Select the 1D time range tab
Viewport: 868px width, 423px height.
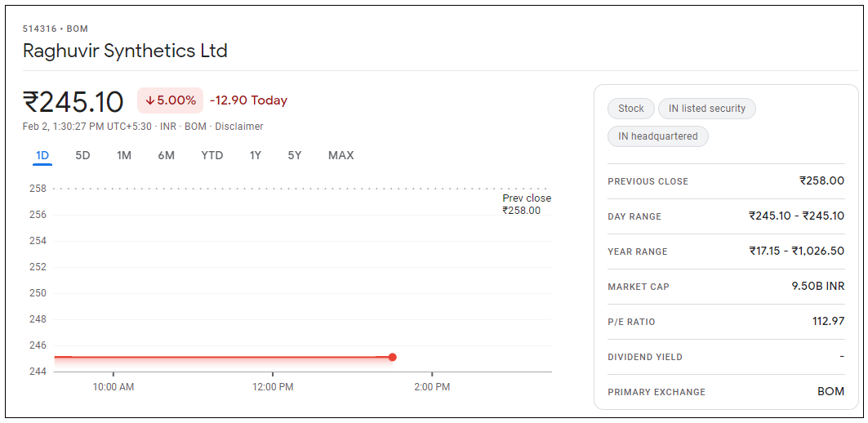42,156
